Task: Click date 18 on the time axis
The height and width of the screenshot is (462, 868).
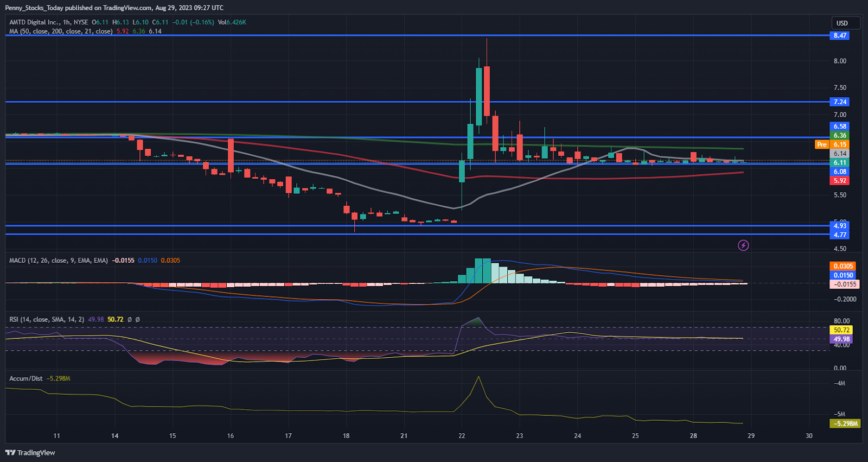Action: [x=346, y=436]
